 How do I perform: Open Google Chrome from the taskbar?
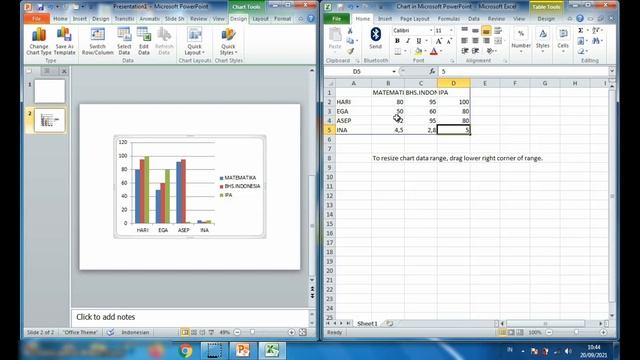click(x=185, y=351)
